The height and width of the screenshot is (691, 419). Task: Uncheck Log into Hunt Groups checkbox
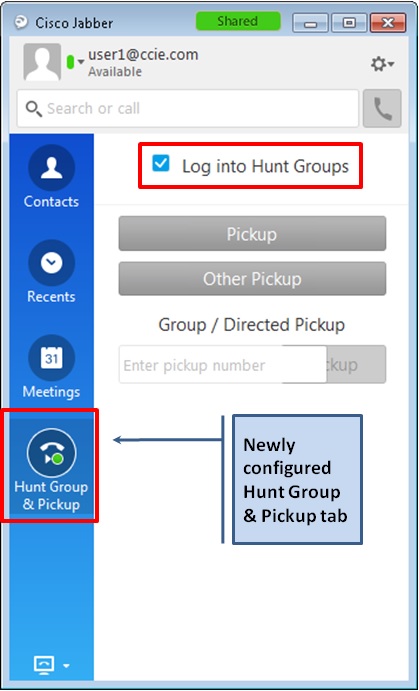click(161, 163)
